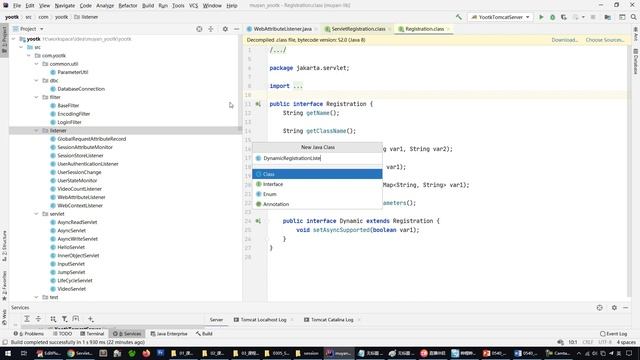Collapse the common.util package

coord(36,64)
